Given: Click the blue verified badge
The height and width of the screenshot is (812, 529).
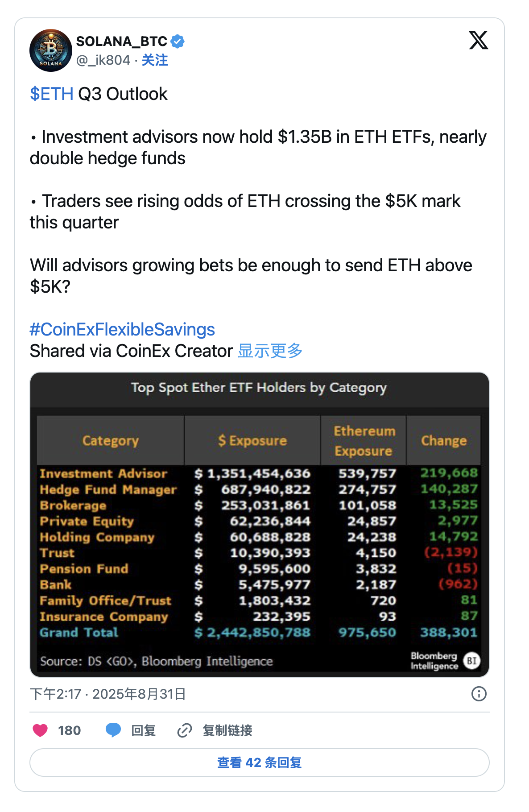Looking at the screenshot, I should pyautogui.click(x=178, y=41).
